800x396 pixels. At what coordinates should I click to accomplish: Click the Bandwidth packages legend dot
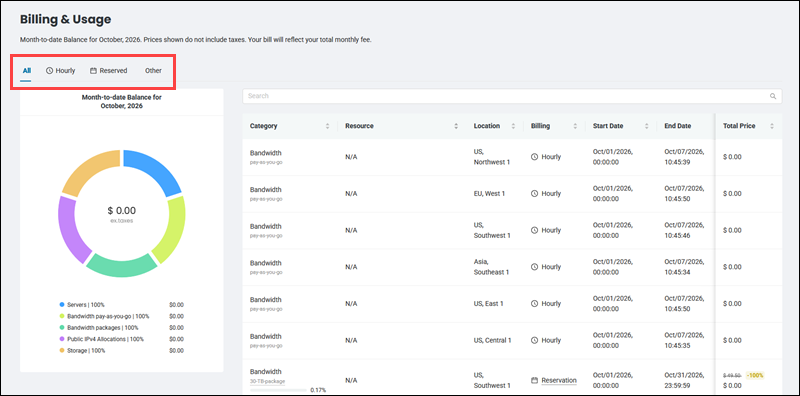point(62,328)
